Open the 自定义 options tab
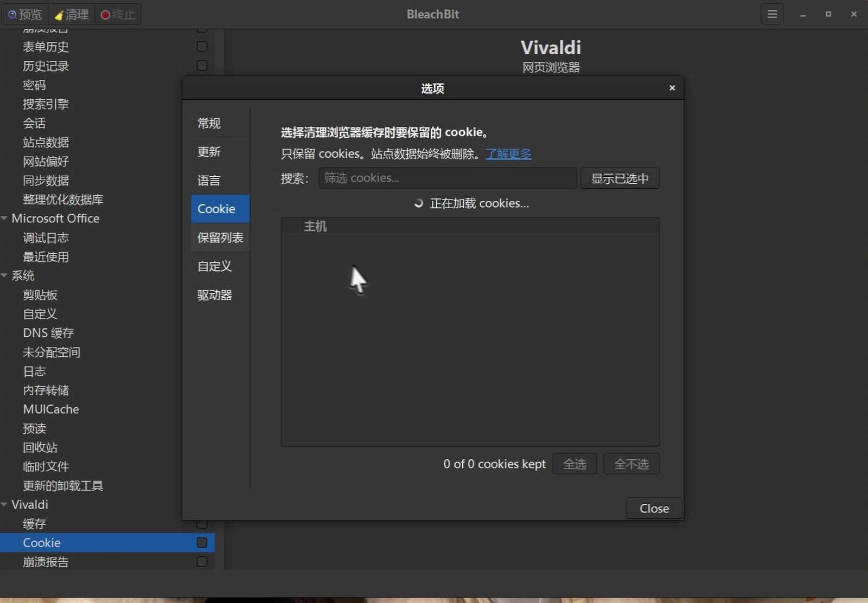The height and width of the screenshot is (603, 868). point(220,266)
